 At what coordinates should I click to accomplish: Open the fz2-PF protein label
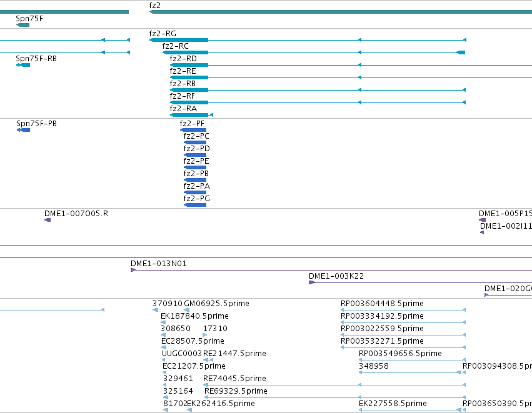[x=192, y=124]
